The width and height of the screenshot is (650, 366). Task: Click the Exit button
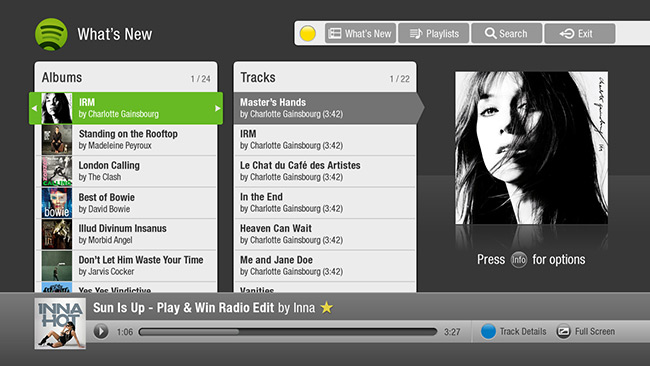pyautogui.click(x=580, y=34)
